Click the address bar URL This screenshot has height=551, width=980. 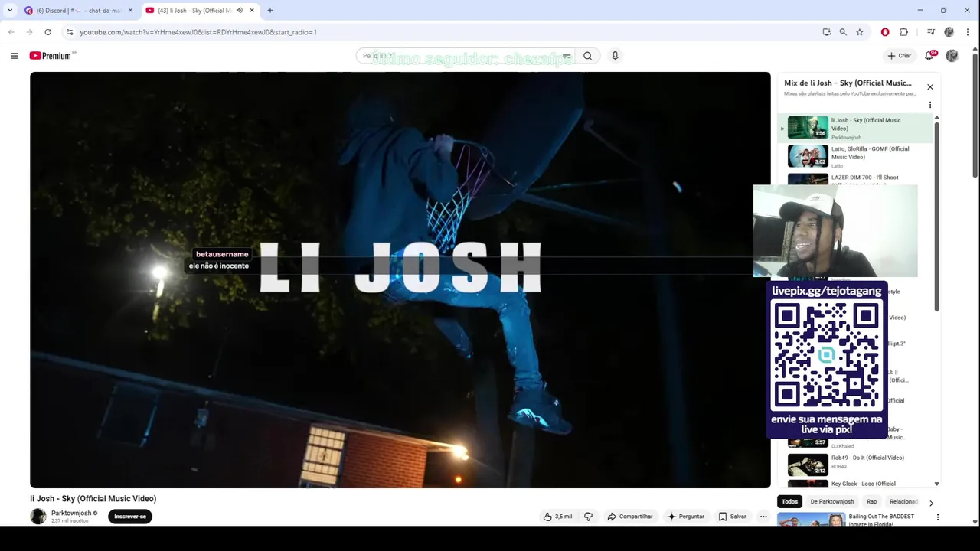198,32
